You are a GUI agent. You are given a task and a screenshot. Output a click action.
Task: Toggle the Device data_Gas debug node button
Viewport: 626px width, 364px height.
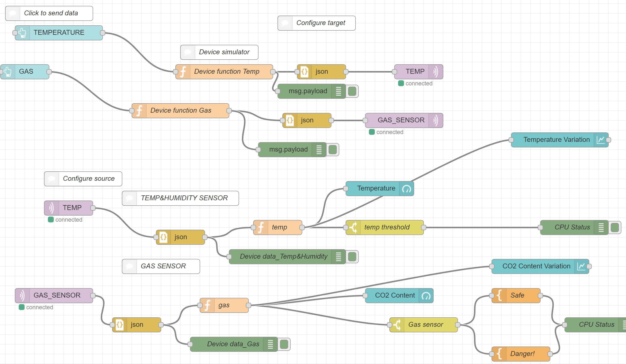pyautogui.click(x=284, y=344)
